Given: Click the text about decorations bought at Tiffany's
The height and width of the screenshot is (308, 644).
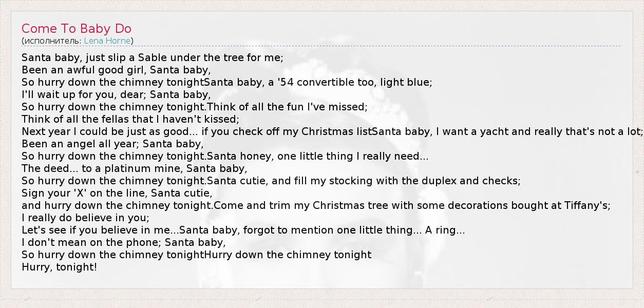Looking at the screenshot, I should (412, 205).
